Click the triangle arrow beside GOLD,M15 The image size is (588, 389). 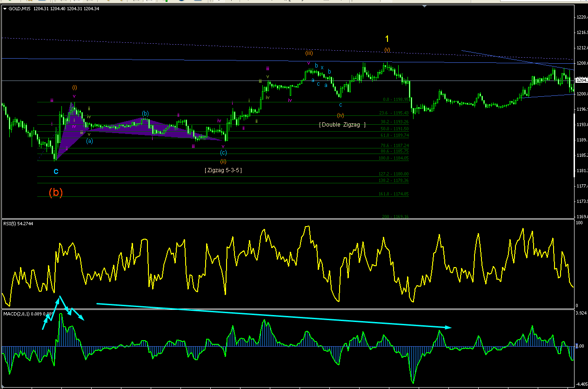tap(5, 8)
